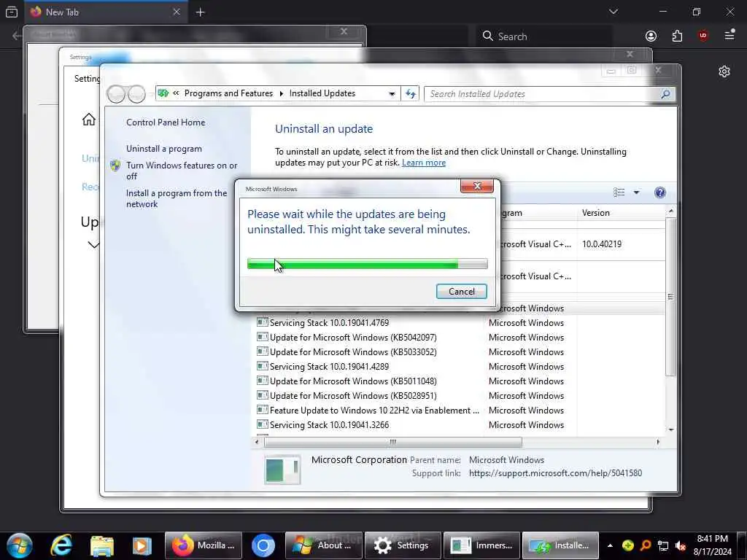Expand the address bar history dropdown

[x=392, y=94]
